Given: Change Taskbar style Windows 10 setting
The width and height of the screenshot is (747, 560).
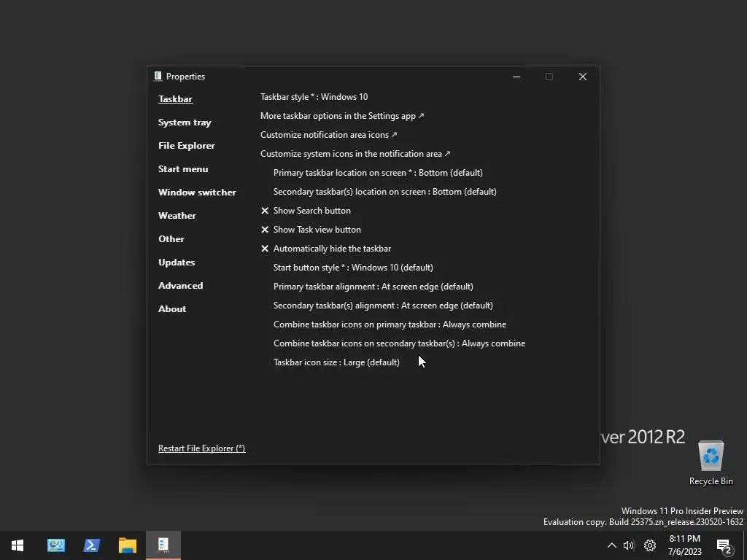Looking at the screenshot, I should (x=314, y=97).
